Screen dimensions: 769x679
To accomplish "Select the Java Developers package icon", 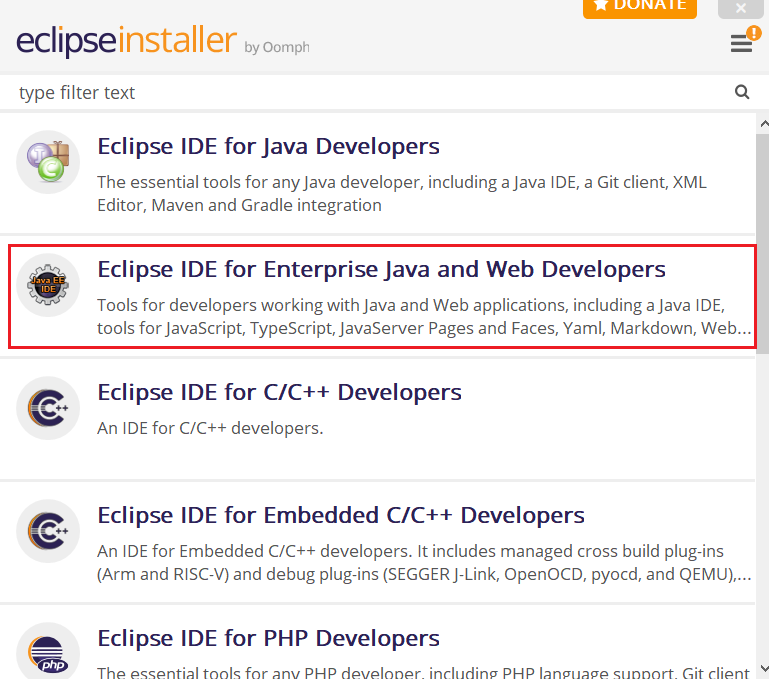I will [48, 162].
